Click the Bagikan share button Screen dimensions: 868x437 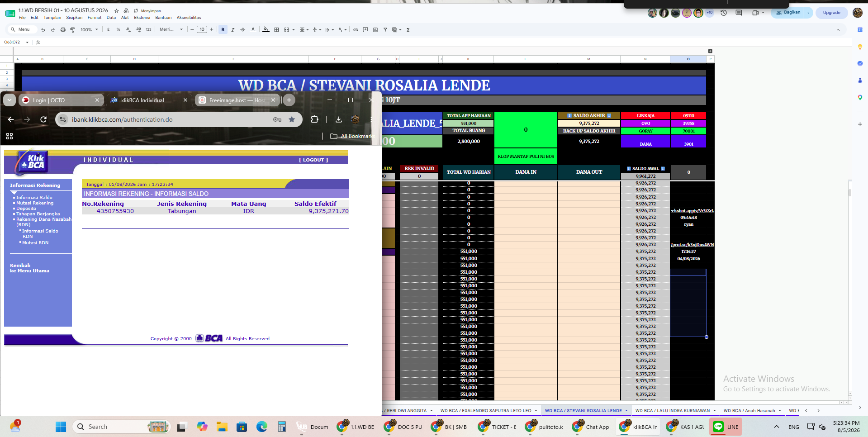tap(788, 13)
